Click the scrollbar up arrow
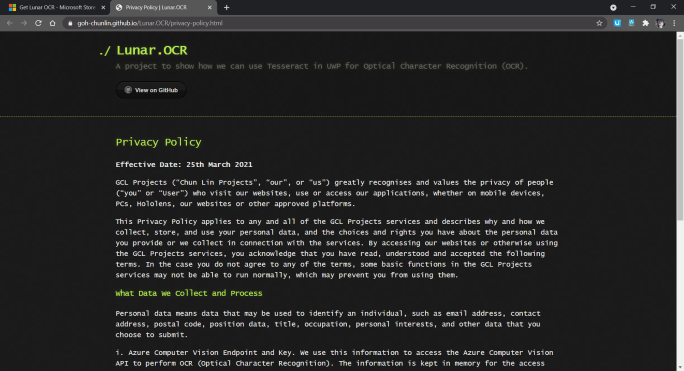This screenshot has width=684, height=371. 680,35
